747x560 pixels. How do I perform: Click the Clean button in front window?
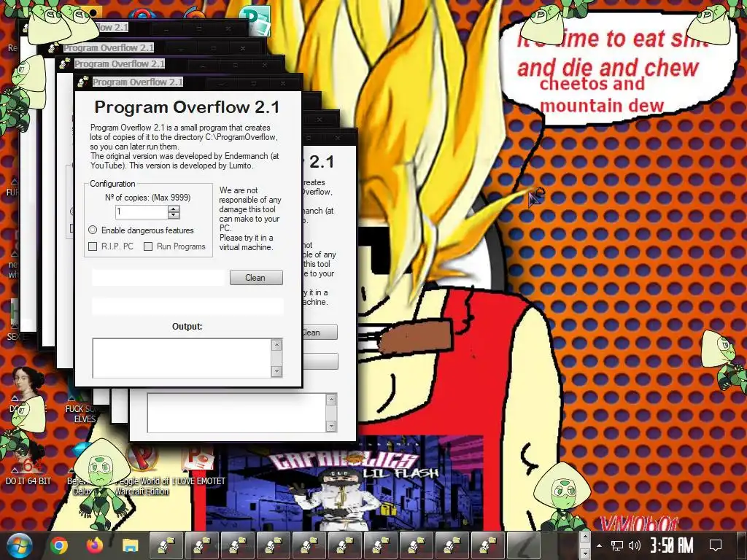(x=256, y=278)
